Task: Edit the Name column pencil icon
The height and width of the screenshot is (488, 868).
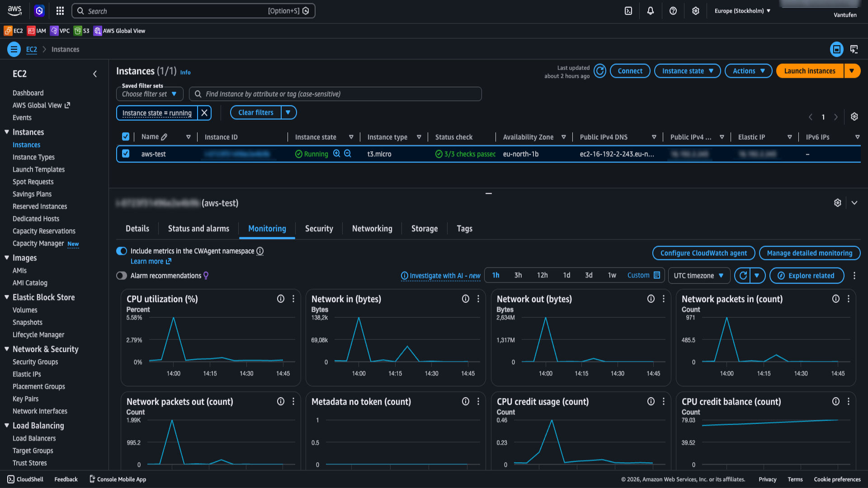Action: 164,137
